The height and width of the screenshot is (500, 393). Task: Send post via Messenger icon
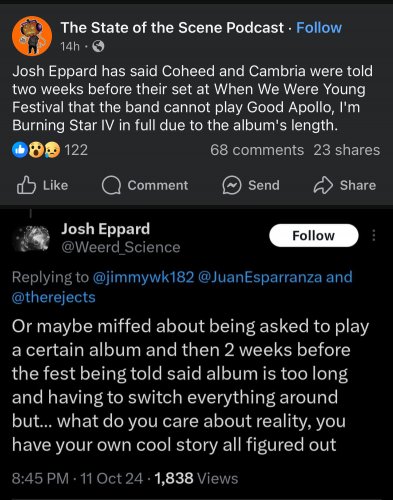coord(251,185)
